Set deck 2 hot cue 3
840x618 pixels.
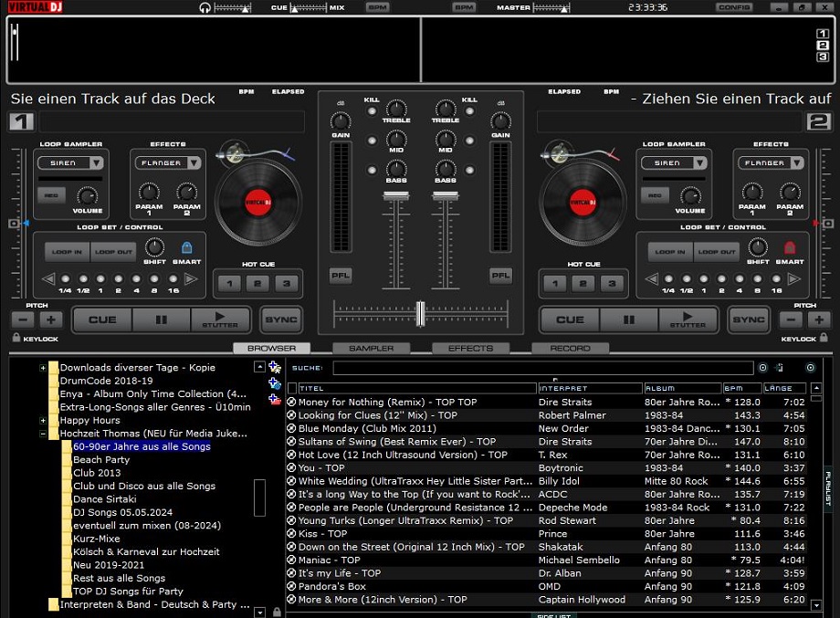(612, 283)
